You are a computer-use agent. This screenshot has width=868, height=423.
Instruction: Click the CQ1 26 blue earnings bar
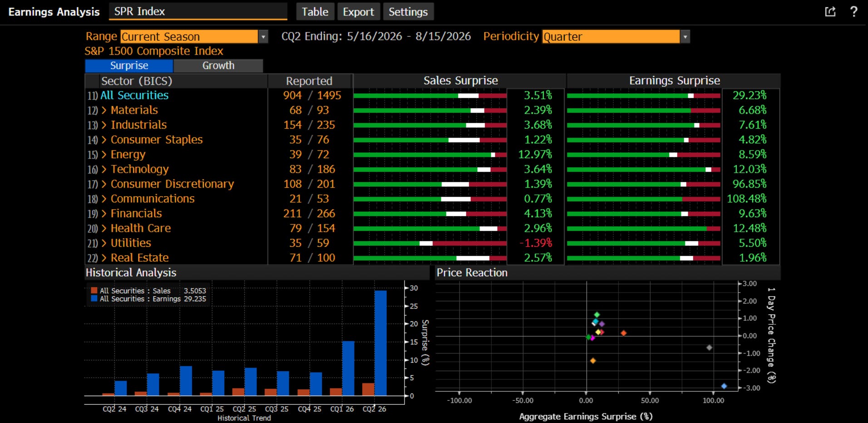(x=348, y=368)
